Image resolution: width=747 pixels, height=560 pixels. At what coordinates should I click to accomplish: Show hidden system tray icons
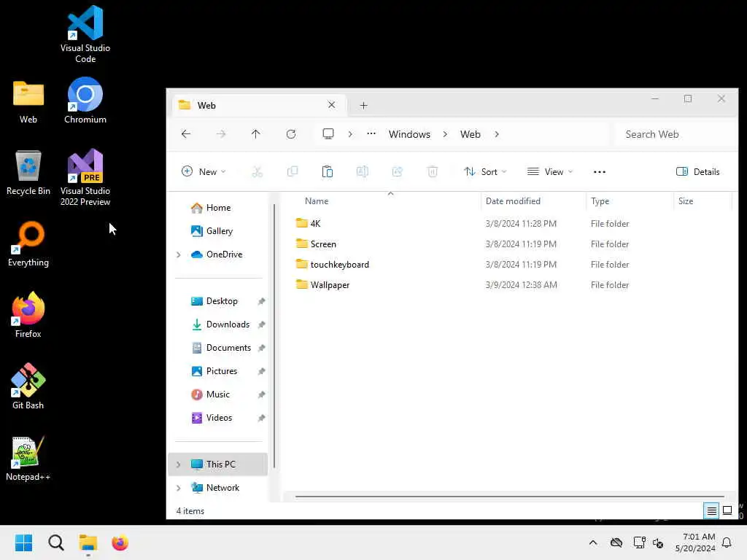593,542
